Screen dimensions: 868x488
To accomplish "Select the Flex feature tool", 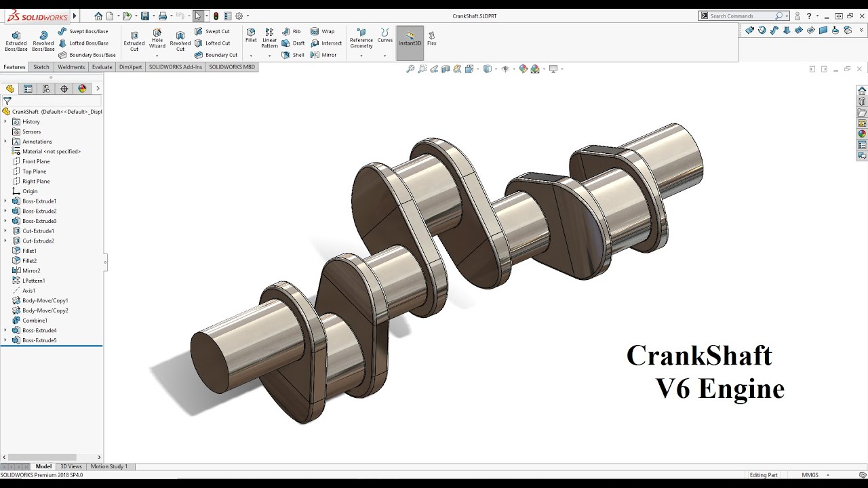I will point(431,38).
